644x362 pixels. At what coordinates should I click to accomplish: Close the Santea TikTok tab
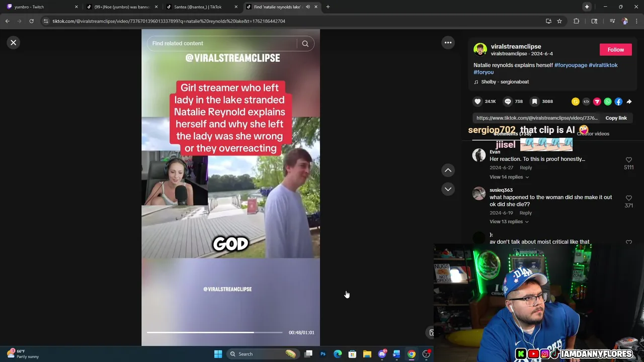[x=236, y=7]
